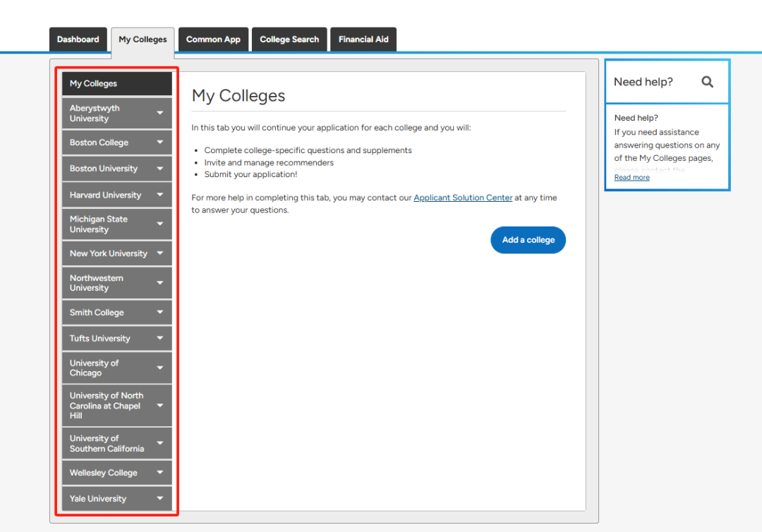This screenshot has width=762, height=532.
Task: Open the Financial Aid tab
Action: click(363, 40)
